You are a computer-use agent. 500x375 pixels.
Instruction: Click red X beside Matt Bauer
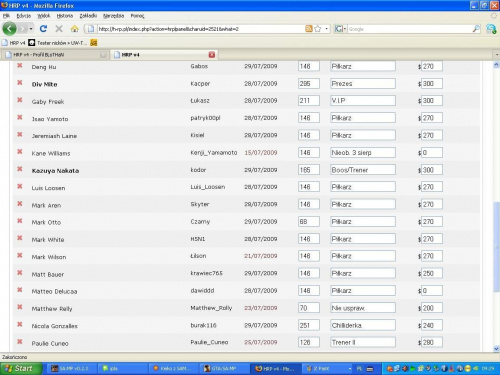[20, 273]
